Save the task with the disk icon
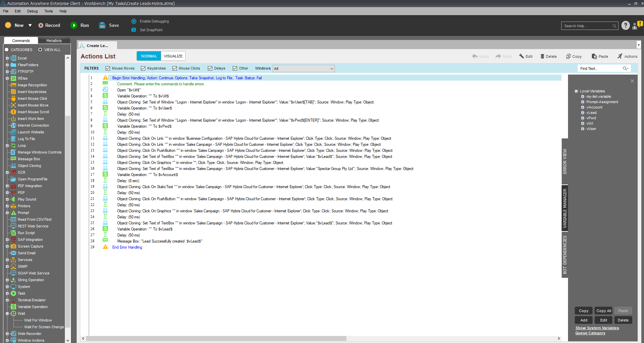The image size is (644, 343). point(102,26)
